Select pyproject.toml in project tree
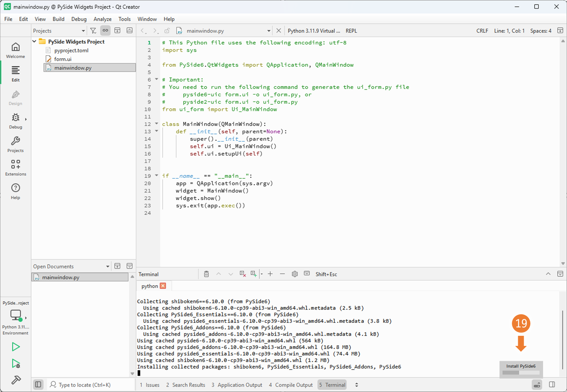The height and width of the screenshot is (392, 567). pyautogui.click(x=71, y=50)
